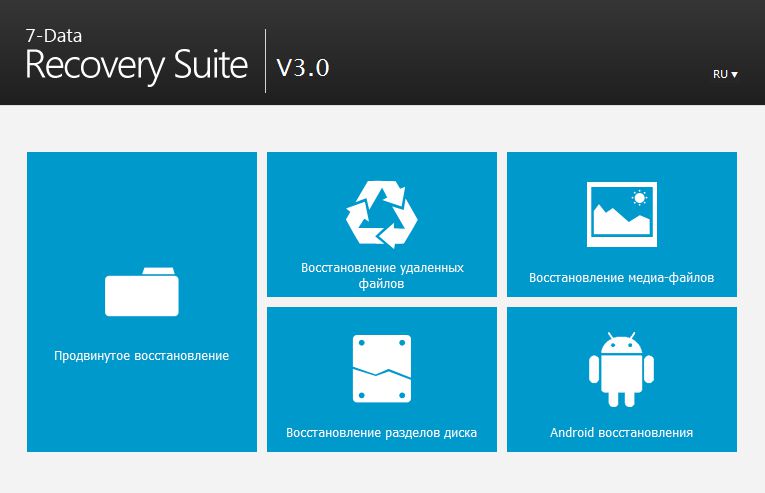Click the recycle arrows icon
The image size is (765, 493).
[382, 214]
